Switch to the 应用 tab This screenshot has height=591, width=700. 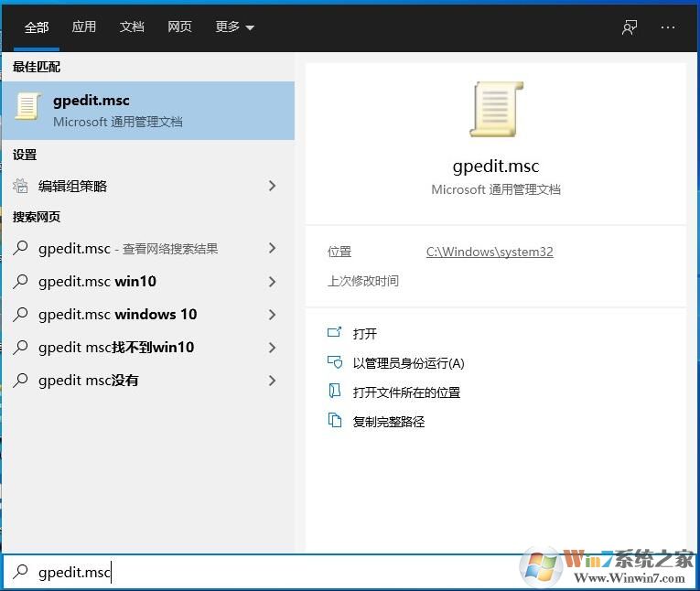coord(84,27)
